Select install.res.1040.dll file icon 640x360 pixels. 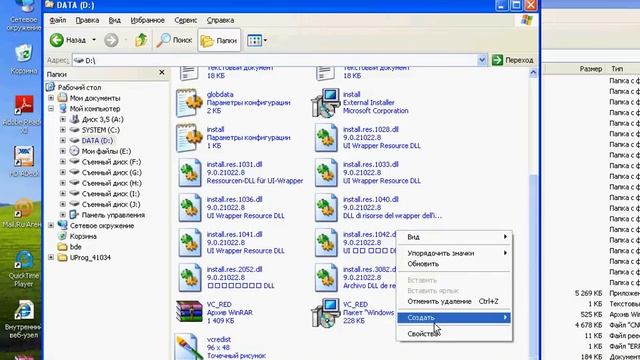[x=326, y=208]
